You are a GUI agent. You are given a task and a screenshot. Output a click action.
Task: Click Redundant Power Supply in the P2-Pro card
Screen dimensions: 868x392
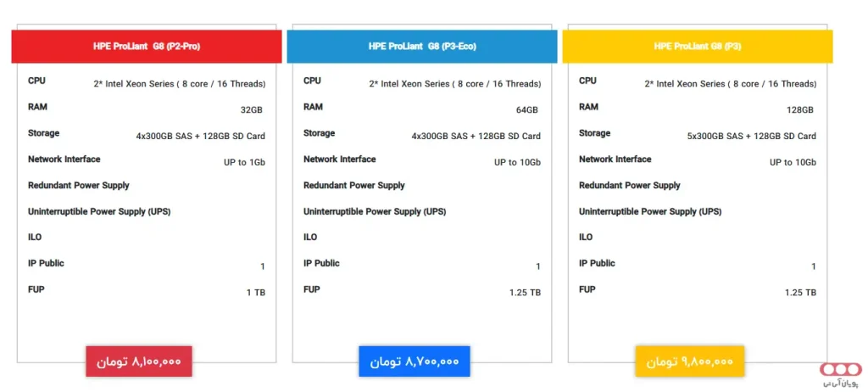pos(79,185)
